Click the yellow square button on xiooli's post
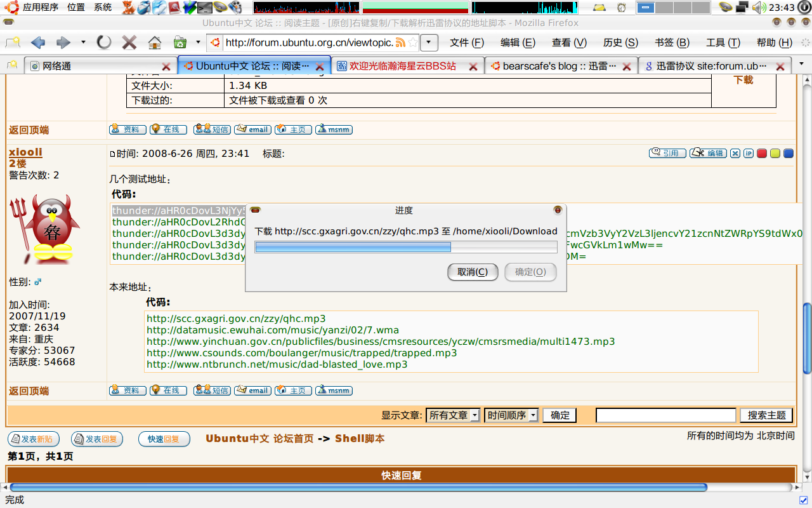 click(775, 153)
